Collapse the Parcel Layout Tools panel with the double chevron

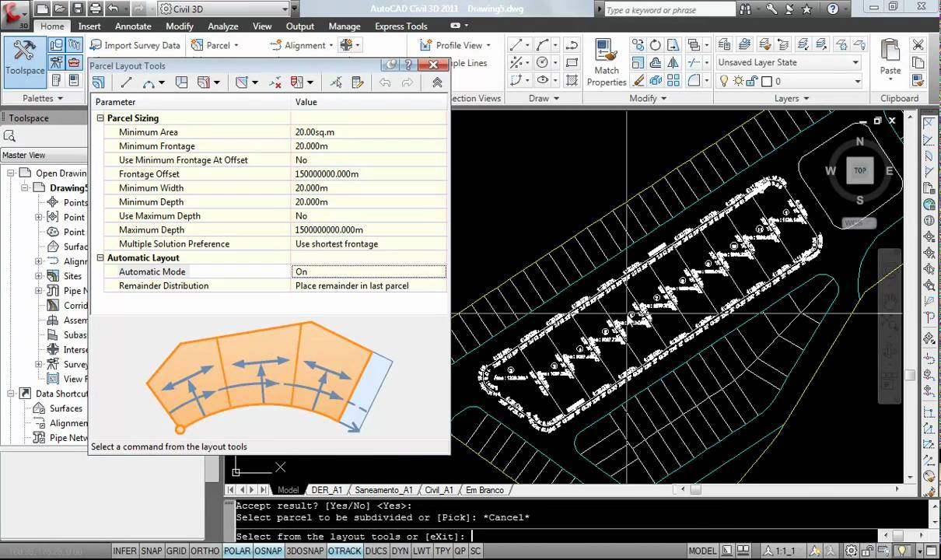coord(437,82)
